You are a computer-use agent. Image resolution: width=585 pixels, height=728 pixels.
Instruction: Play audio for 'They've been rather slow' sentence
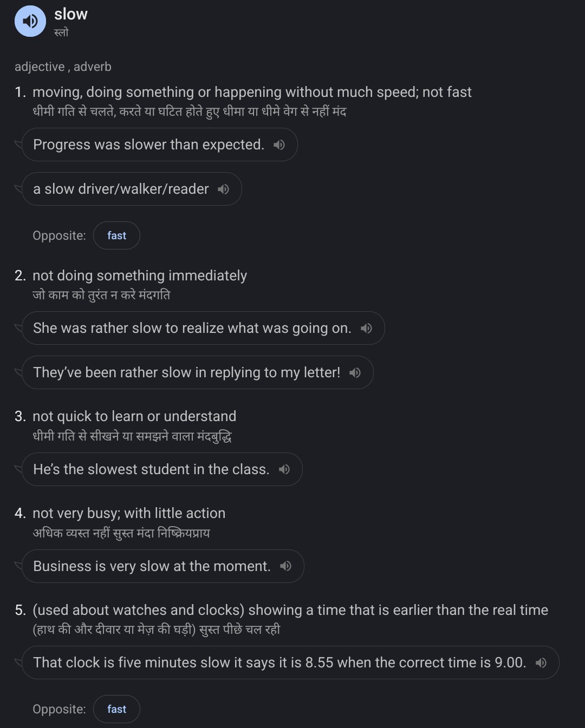(355, 372)
